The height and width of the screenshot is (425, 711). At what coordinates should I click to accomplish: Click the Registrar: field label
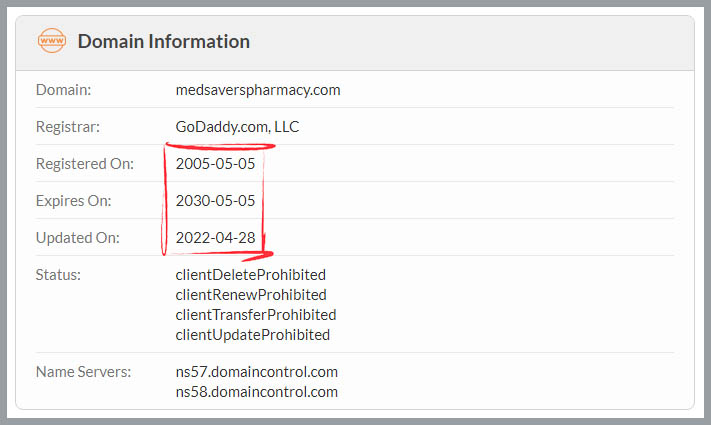68,127
